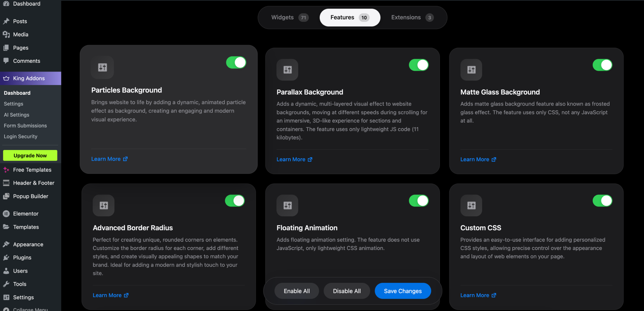Viewport: 644px width, 311px height.
Task: Click the Free Templates sparkle icon
Action: (6, 170)
